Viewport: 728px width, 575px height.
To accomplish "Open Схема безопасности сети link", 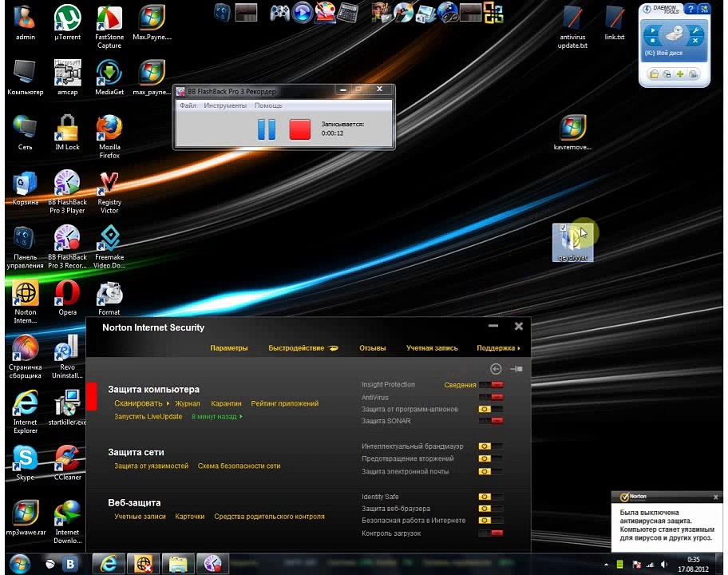I will (239, 466).
